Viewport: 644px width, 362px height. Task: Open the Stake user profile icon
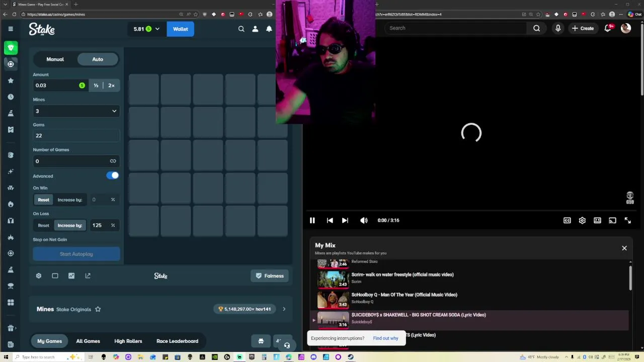click(255, 29)
